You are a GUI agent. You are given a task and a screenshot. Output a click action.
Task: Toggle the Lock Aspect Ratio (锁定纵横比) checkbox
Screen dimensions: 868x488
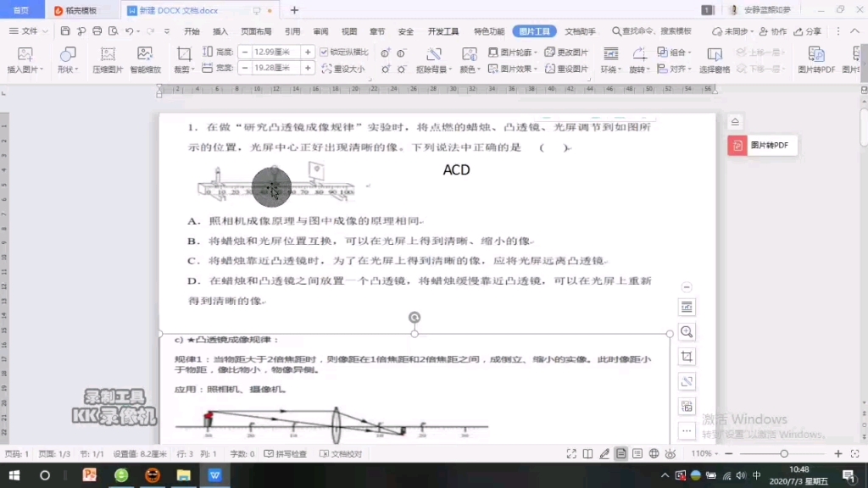(x=325, y=53)
